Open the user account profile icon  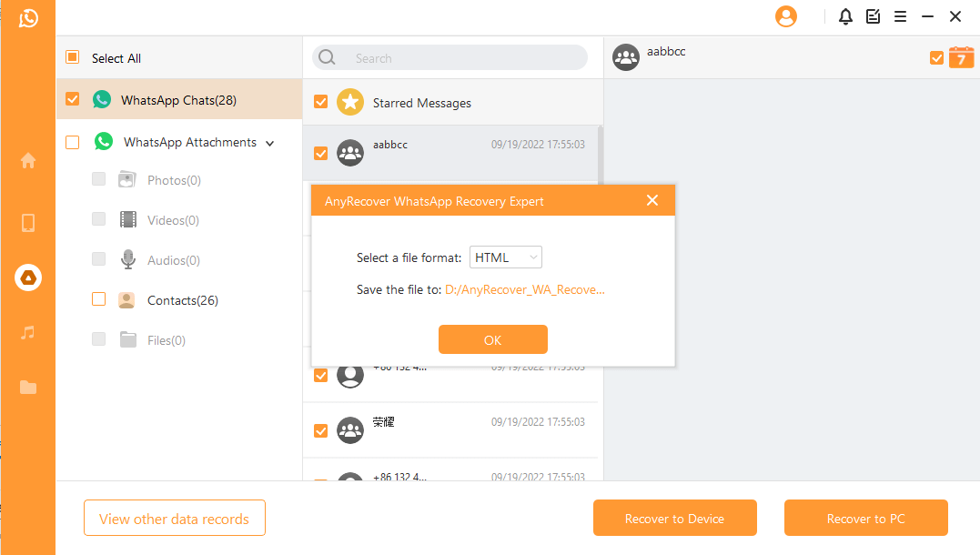(785, 16)
